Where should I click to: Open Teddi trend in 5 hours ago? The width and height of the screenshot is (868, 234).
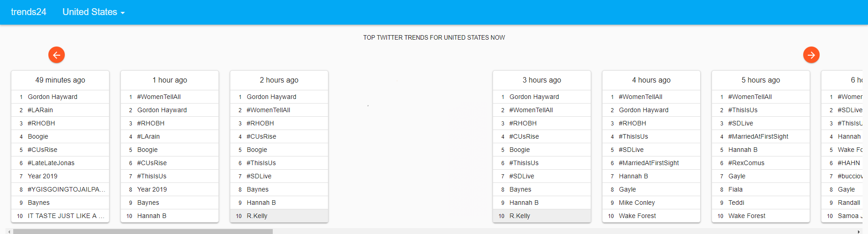click(736, 203)
